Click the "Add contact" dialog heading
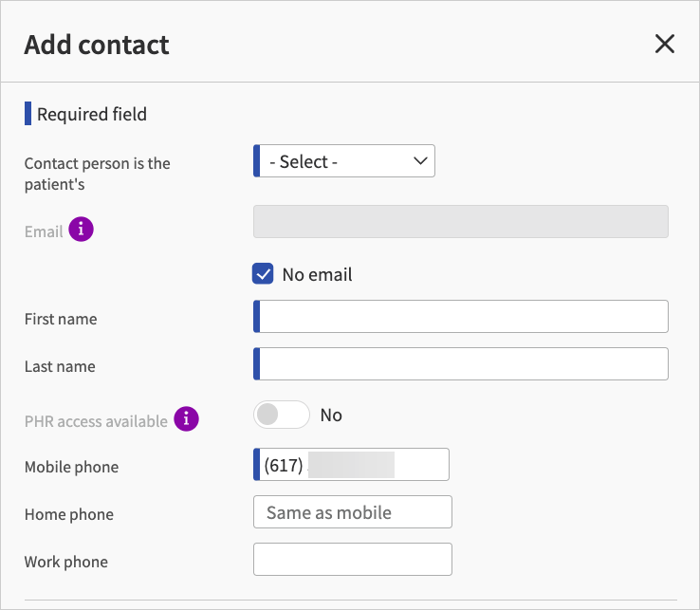 click(x=97, y=45)
